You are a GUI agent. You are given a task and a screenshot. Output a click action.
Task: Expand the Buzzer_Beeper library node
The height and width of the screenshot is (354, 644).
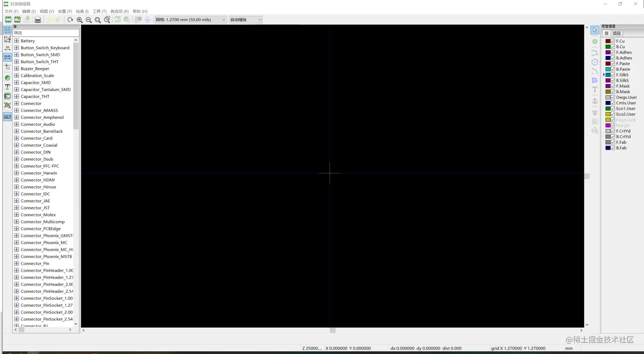pos(17,68)
